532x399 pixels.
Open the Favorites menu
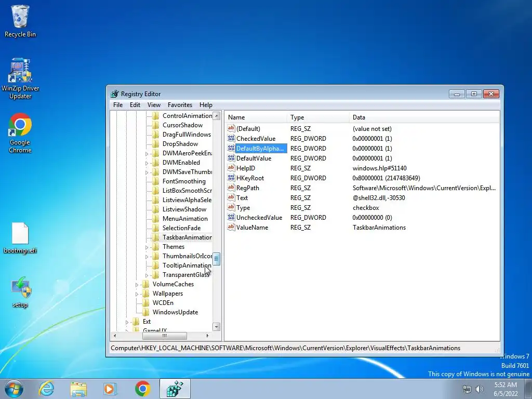[x=180, y=105]
